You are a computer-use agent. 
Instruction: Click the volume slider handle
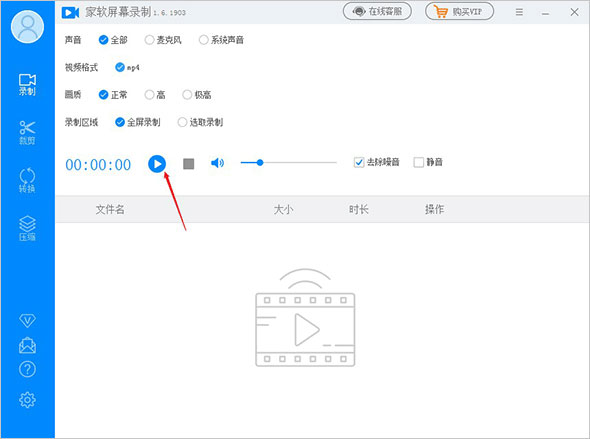tap(260, 163)
